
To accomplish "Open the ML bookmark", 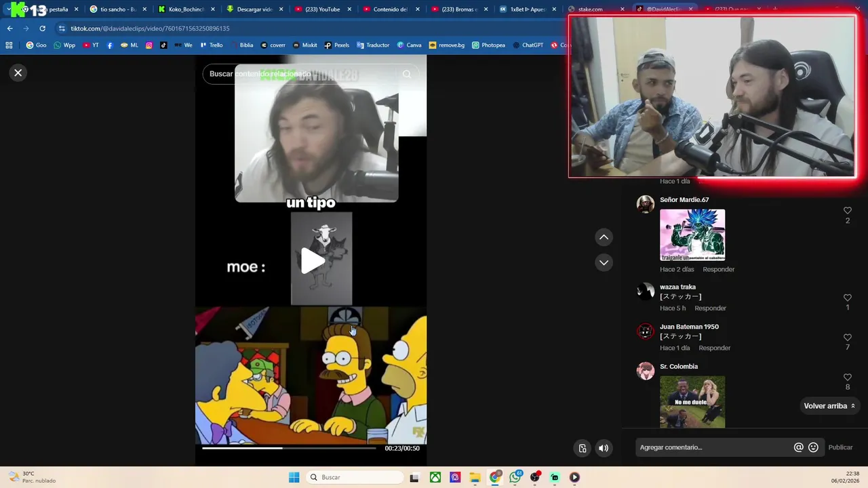I will [x=129, y=45].
